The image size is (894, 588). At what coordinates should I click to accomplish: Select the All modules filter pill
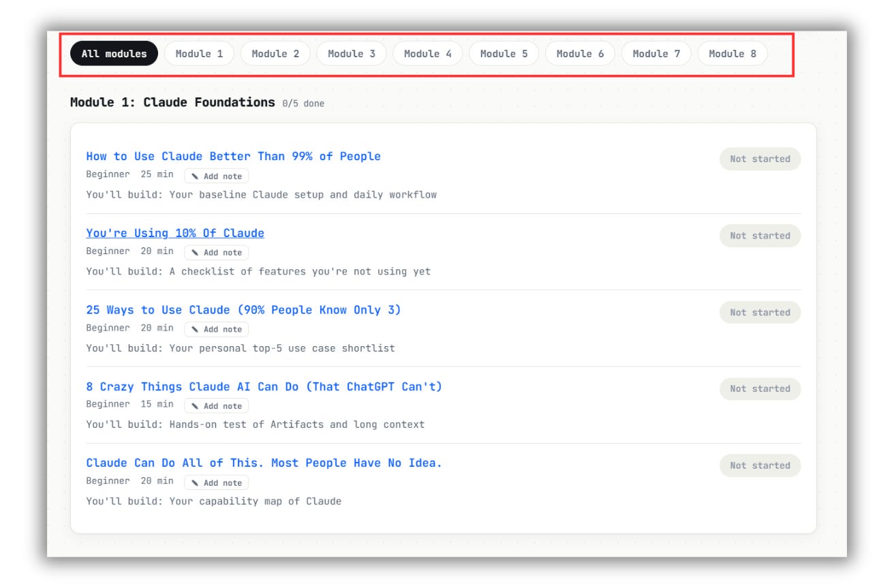click(x=114, y=54)
